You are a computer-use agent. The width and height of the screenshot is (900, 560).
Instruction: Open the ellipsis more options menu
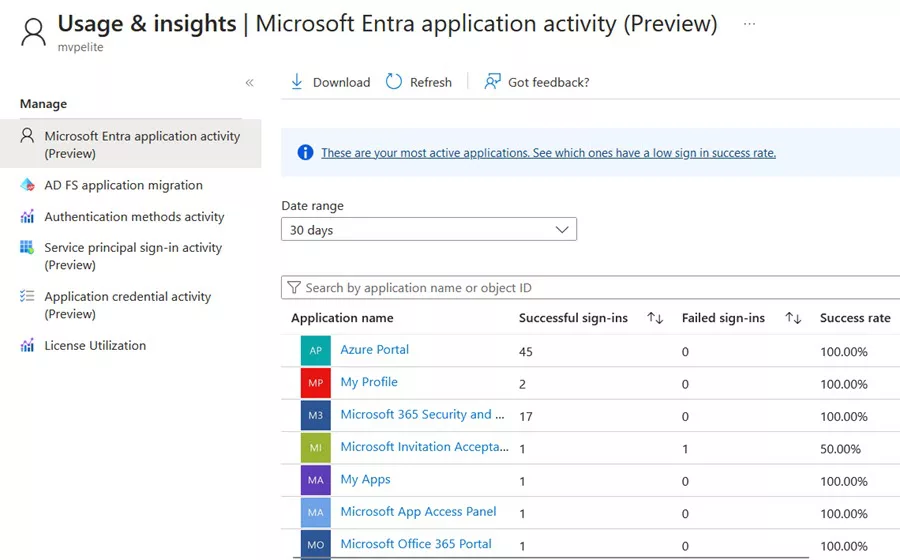click(x=749, y=24)
